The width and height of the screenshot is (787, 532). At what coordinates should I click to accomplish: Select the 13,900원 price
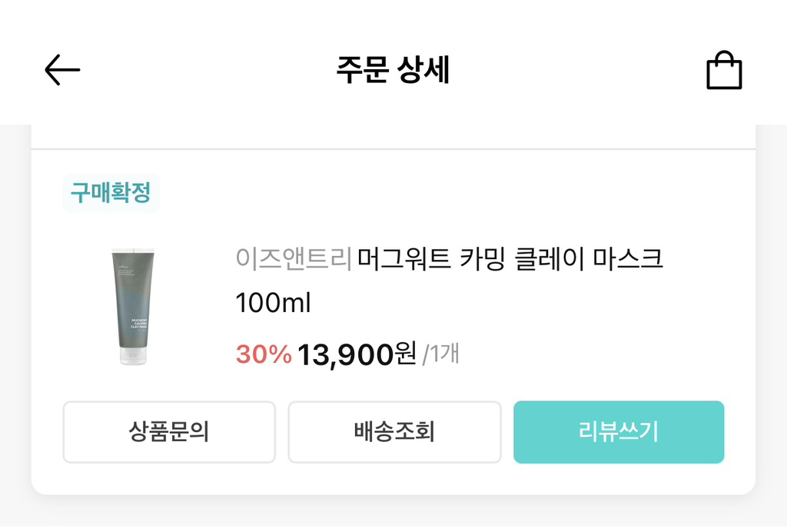click(357, 354)
